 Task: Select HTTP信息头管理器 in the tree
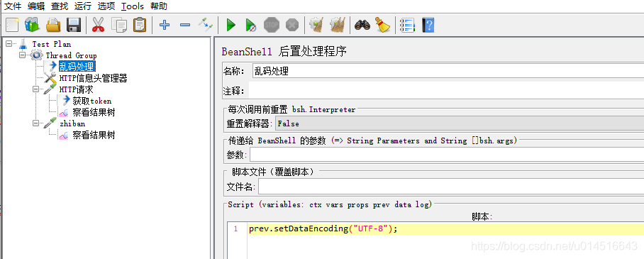pos(93,78)
